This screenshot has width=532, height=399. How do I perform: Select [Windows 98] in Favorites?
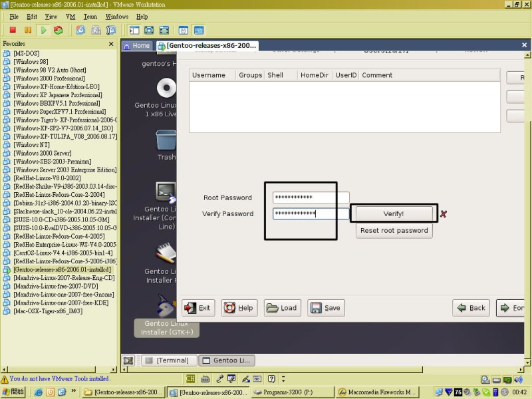click(31, 62)
